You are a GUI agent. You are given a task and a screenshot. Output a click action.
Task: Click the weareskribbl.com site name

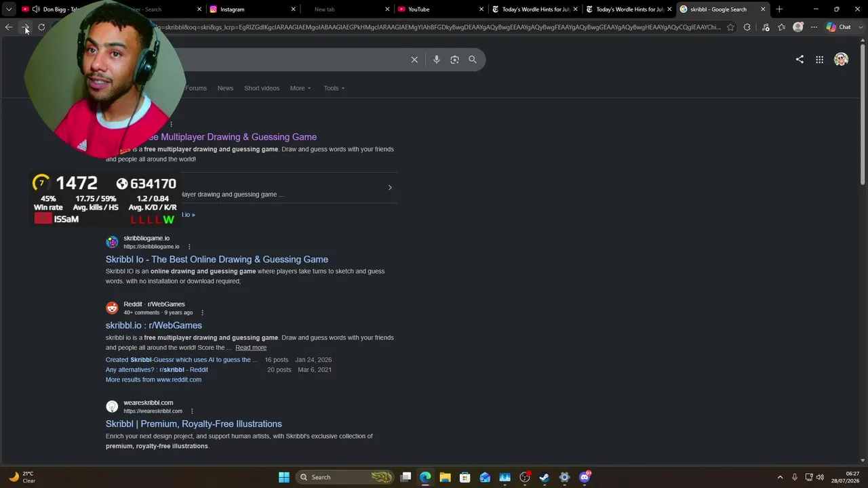149,403
